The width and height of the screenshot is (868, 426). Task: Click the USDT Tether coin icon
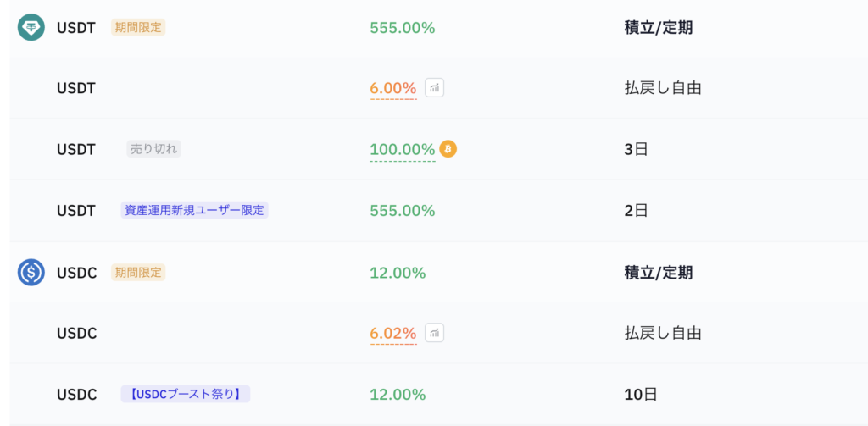(x=31, y=27)
